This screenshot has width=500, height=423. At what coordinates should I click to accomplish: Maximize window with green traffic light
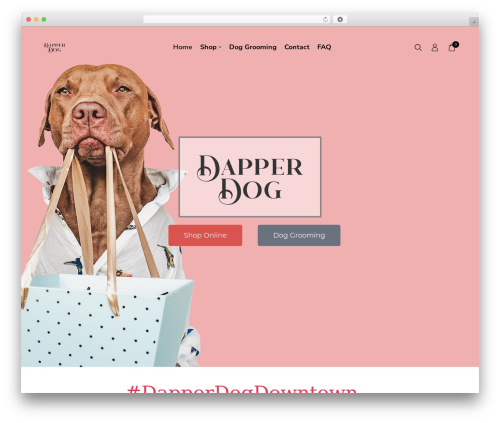click(x=44, y=20)
